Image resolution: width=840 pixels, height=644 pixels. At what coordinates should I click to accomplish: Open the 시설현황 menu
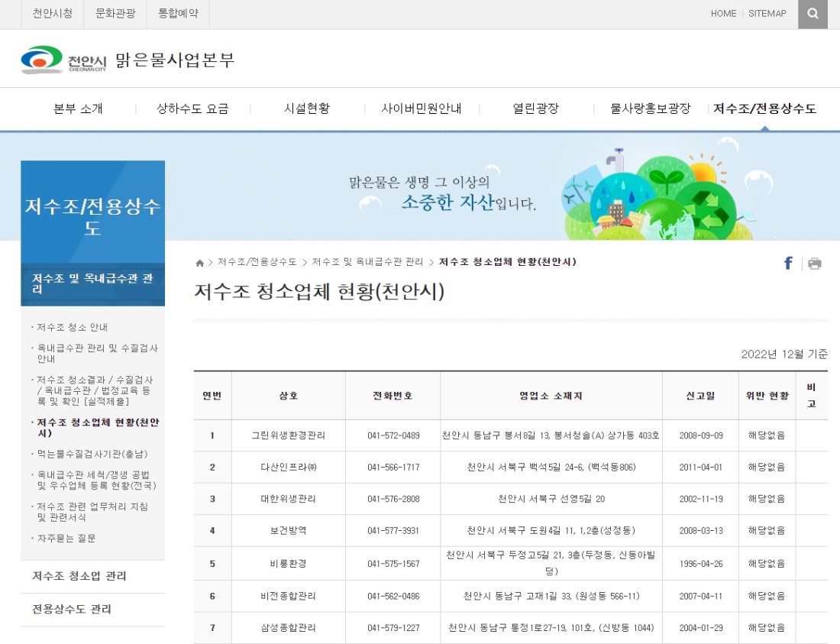point(306,108)
